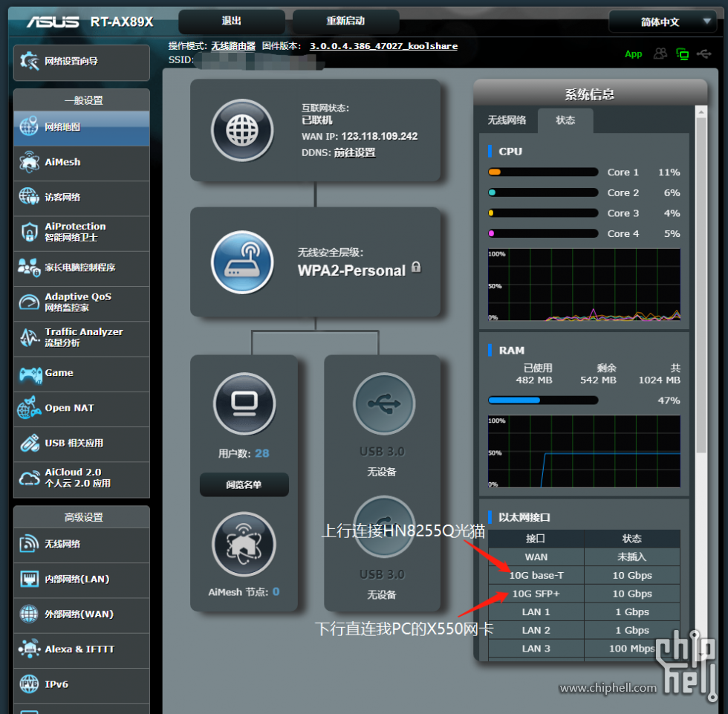
Task: Open AiProtection 智能网络卫士
Action: pyautogui.click(x=81, y=233)
